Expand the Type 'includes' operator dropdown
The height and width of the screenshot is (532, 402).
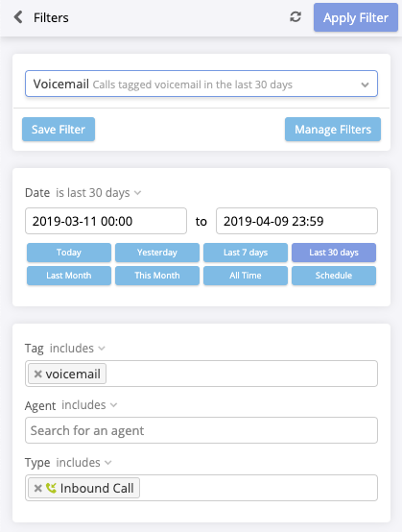83,463
